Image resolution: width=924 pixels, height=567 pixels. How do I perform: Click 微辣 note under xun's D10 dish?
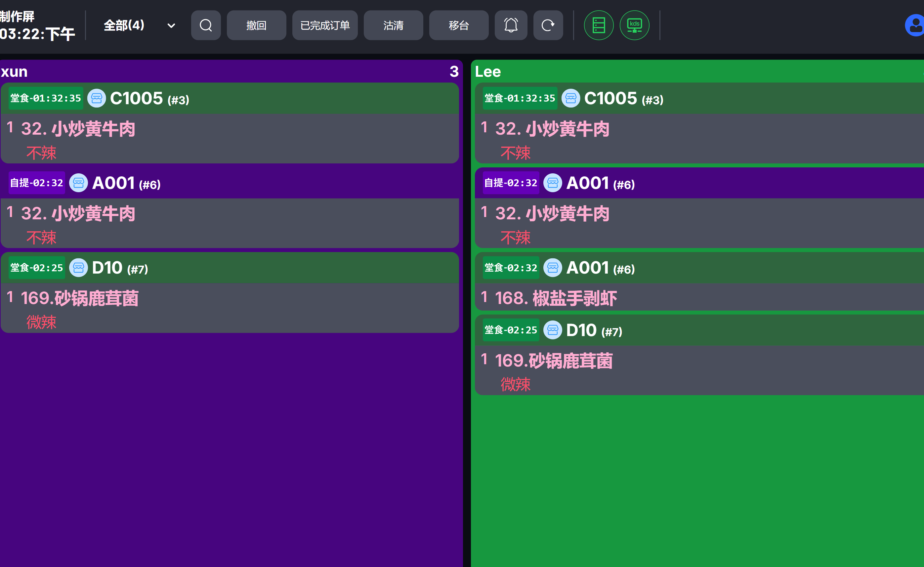(41, 323)
